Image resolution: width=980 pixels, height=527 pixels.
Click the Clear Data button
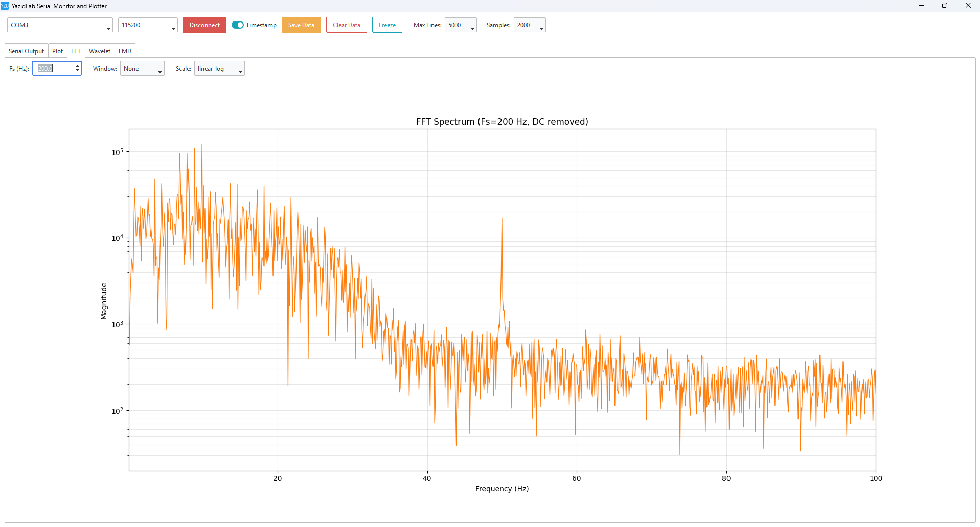point(347,25)
